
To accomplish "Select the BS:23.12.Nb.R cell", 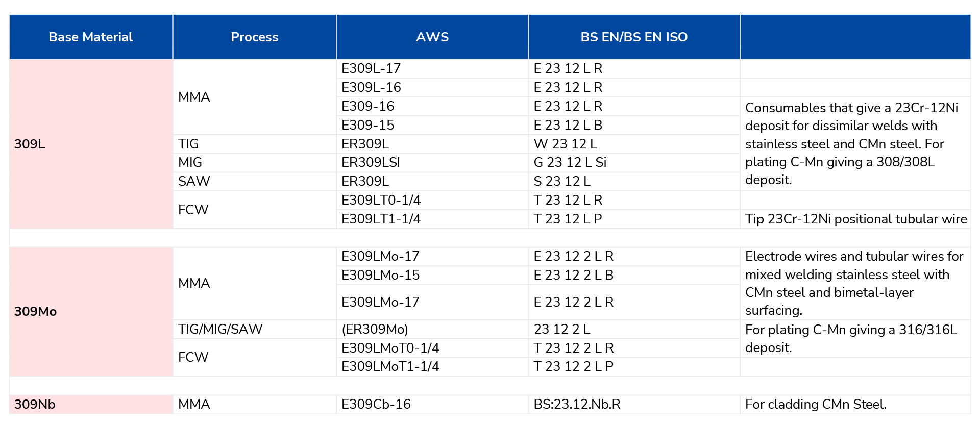I will (x=634, y=404).
